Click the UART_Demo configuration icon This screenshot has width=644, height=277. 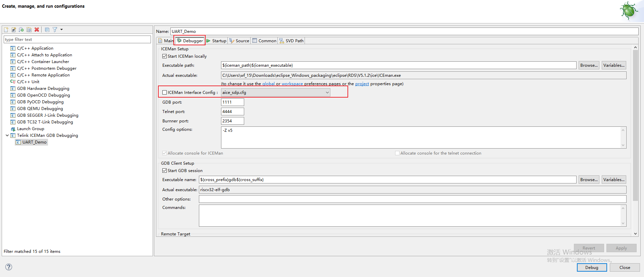coord(18,142)
